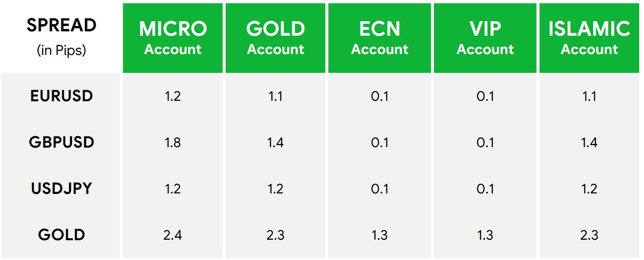Select the EURUSD row label

point(61,96)
